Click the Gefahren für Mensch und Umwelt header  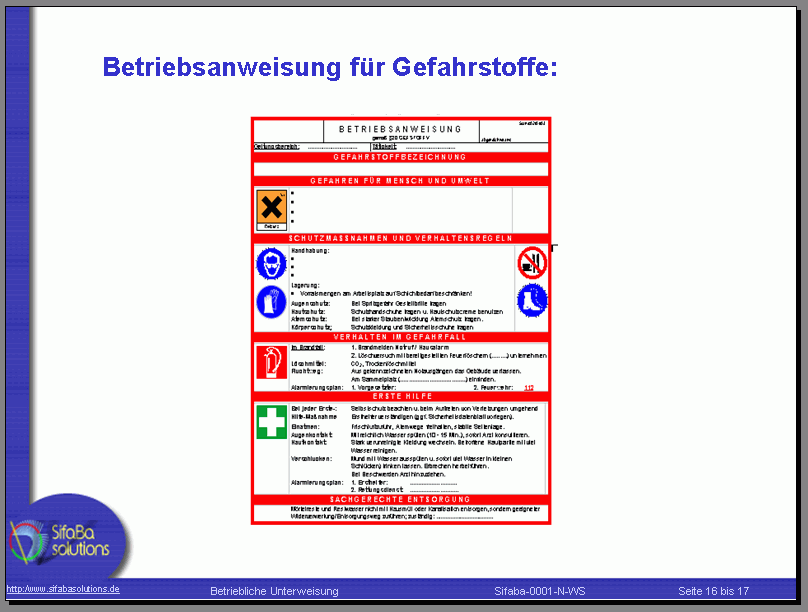point(400,181)
